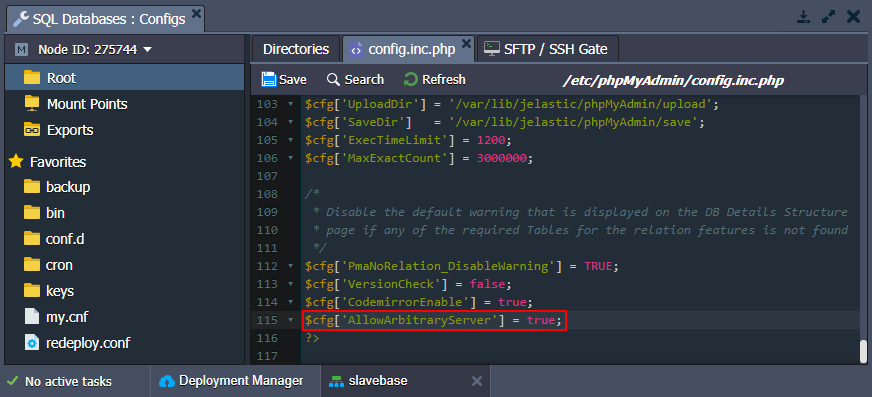872x397 pixels.
Task: Toggle fold arrow on line 112
Action: click(290, 266)
